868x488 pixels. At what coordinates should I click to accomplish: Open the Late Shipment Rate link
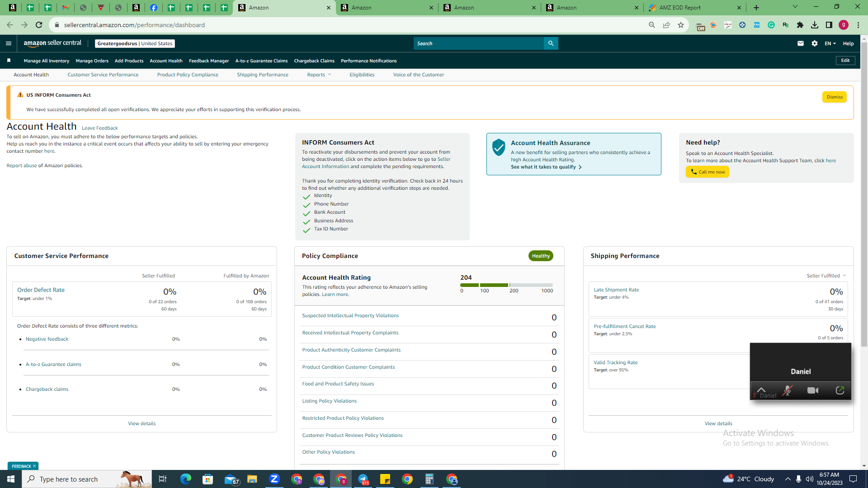tap(616, 290)
